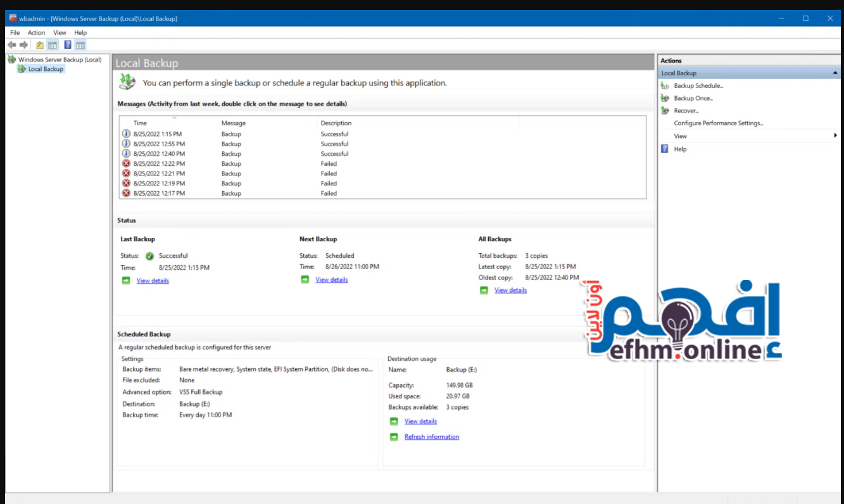Click the Refresh information link
844x504 pixels.
point(432,437)
